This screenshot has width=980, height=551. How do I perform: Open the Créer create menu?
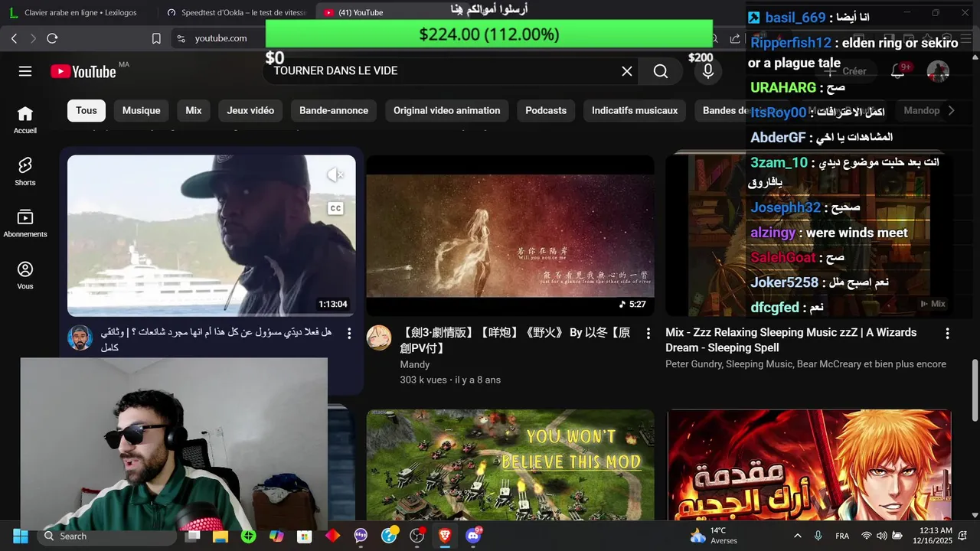[844, 71]
